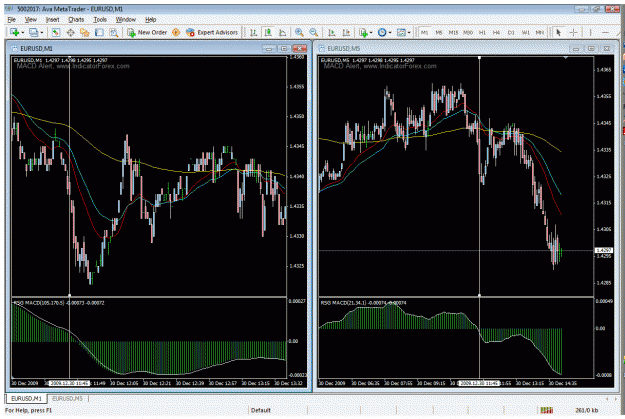Toggle chart Auto Scroll
Screen dimensions: 625x419
point(331,32)
